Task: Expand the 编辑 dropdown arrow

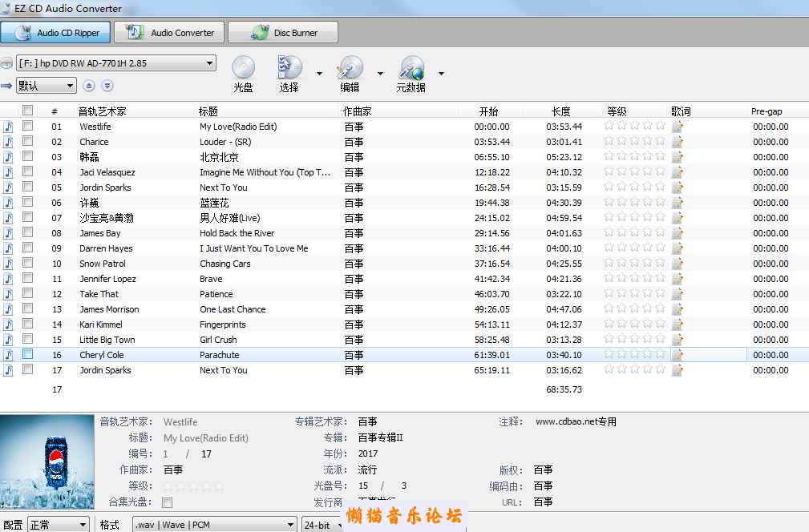Action: tap(380, 73)
